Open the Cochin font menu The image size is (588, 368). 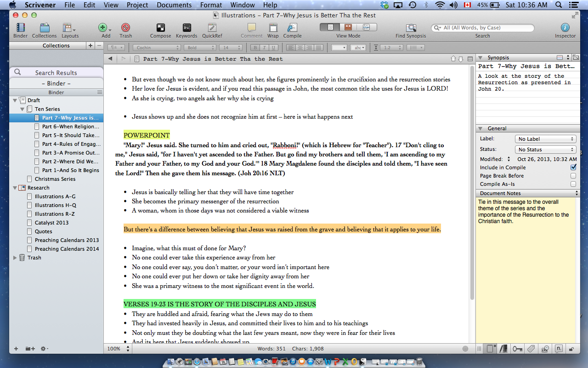(156, 47)
